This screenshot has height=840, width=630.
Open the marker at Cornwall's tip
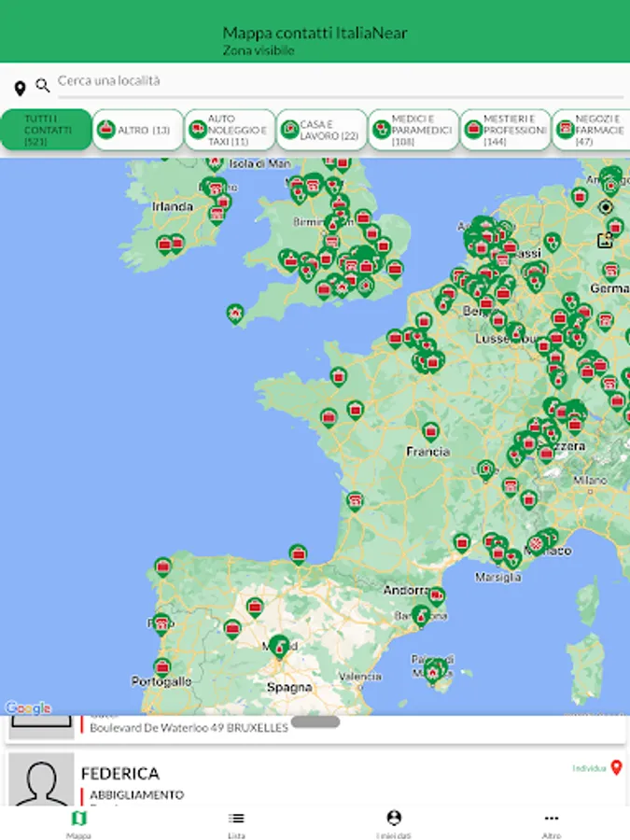click(235, 314)
